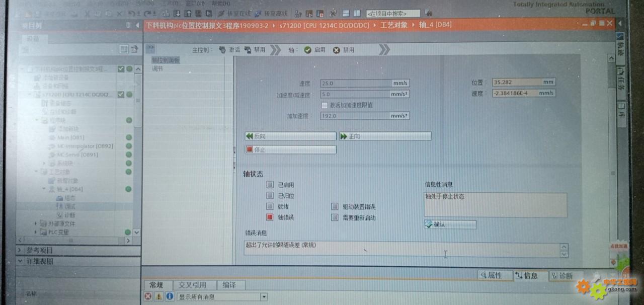
Task: Click the 确认 (acknowledge) button
Action: [450, 224]
